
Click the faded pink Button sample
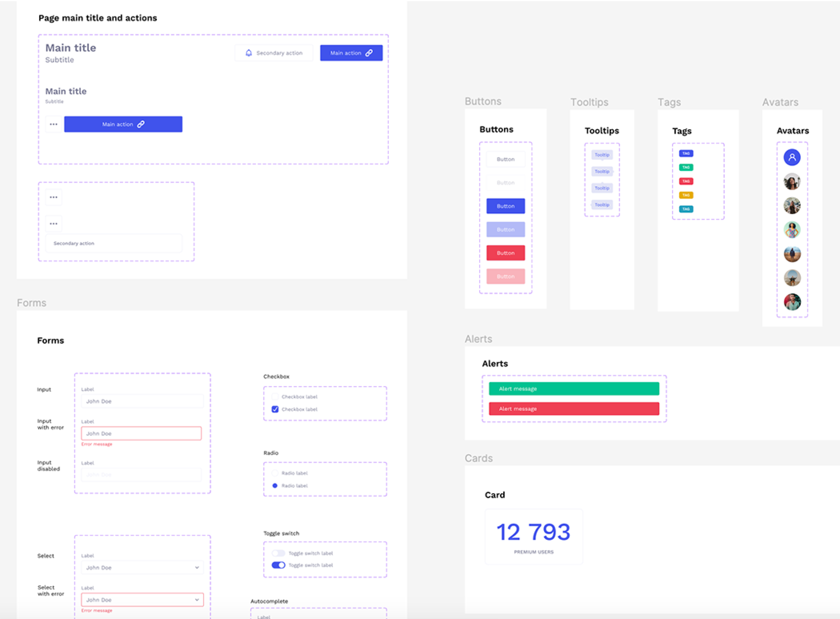click(506, 276)
